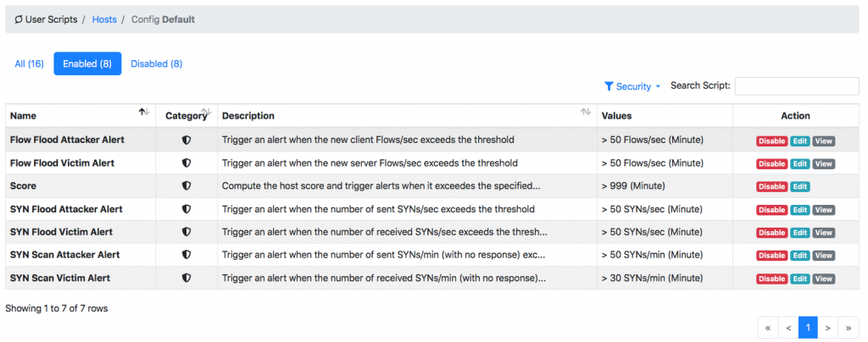Disable the SYN Scan Victim Alert
Viewport: 868px width, 342px height.
(x=771, y=279)
